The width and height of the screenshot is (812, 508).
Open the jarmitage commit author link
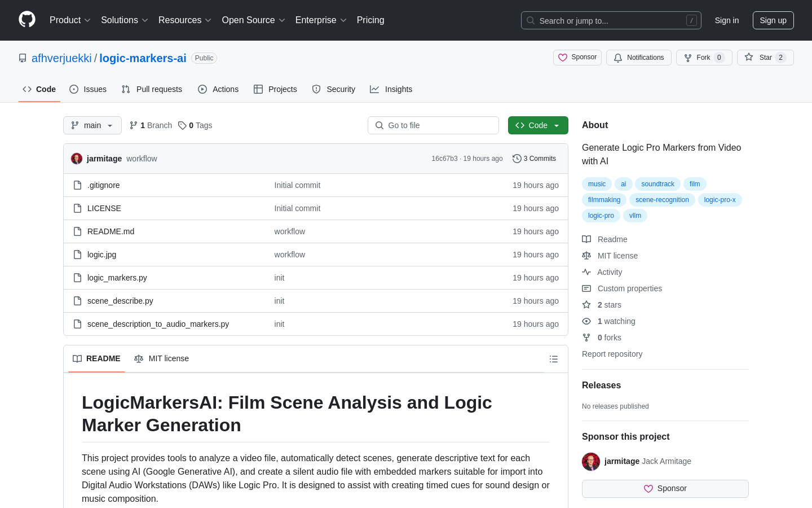(104, 159)
